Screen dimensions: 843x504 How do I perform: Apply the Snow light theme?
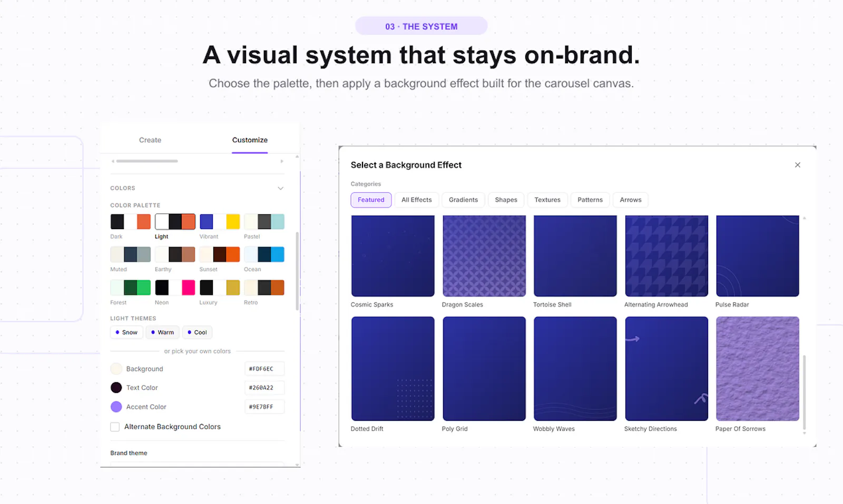[x=126, y=332]
